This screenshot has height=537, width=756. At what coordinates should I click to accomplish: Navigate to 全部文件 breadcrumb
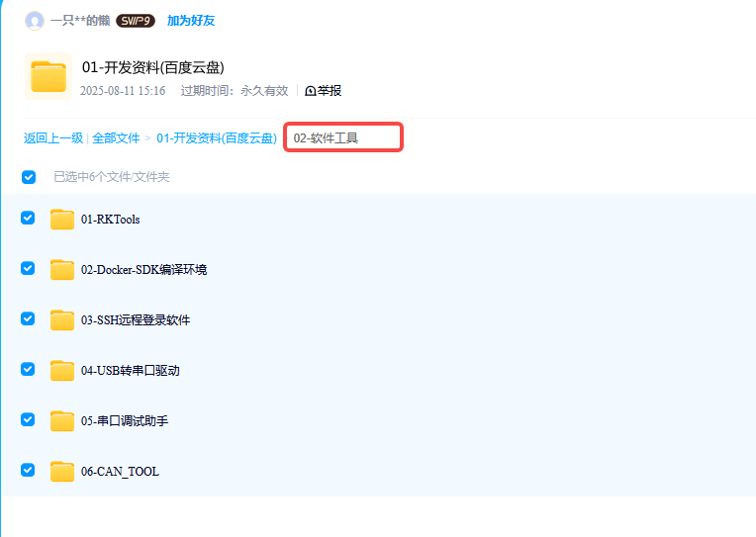pyautogui.click(x=116, y=138)
